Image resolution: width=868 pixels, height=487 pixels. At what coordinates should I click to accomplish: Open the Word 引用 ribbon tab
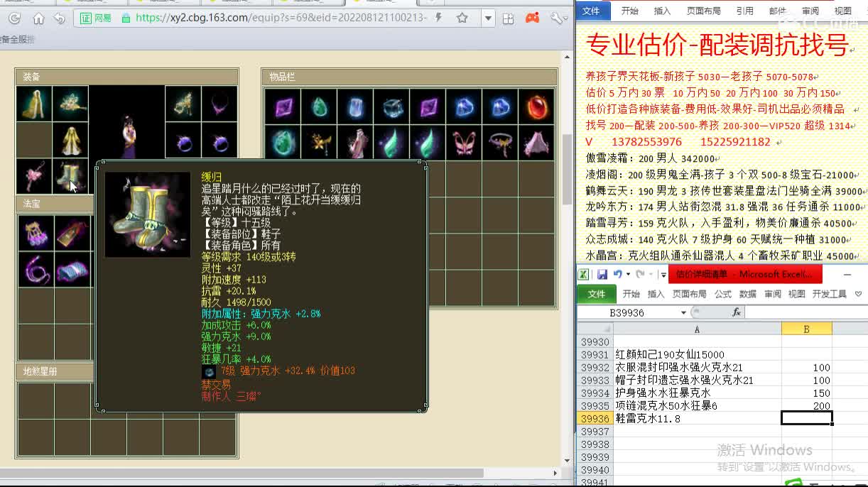[744, 11]
